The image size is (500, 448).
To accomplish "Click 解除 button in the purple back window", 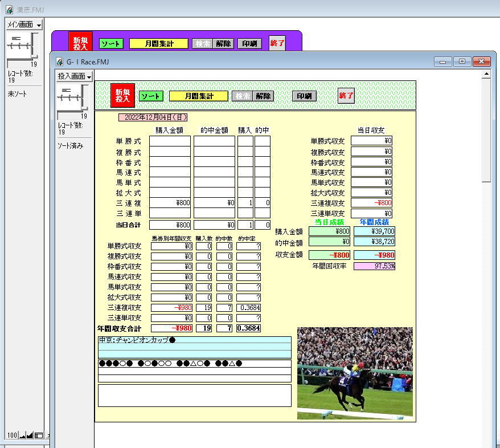I will coord(223,44).
